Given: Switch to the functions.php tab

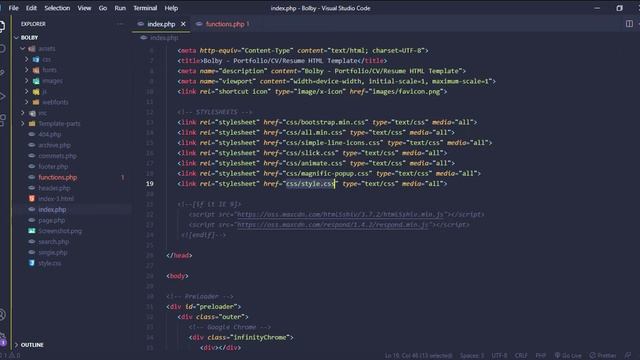Looking at the screenshot, I should (225, 24).
